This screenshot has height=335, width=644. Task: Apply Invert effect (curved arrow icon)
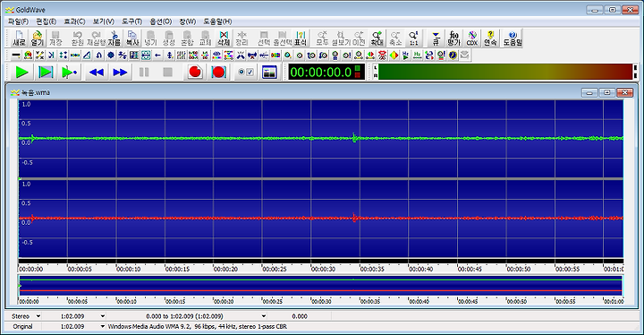pyautogui.click(x=98, y=55)
